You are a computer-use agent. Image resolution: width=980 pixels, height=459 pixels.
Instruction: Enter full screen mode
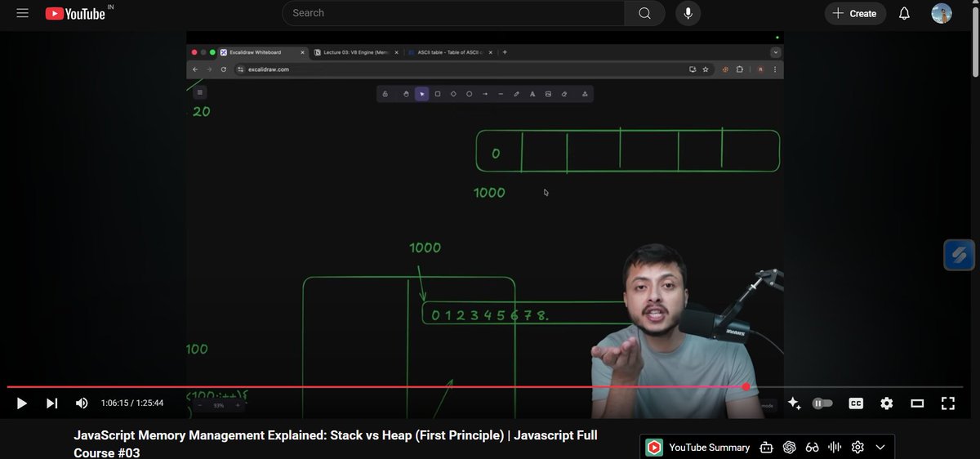[x=947, y=403]
